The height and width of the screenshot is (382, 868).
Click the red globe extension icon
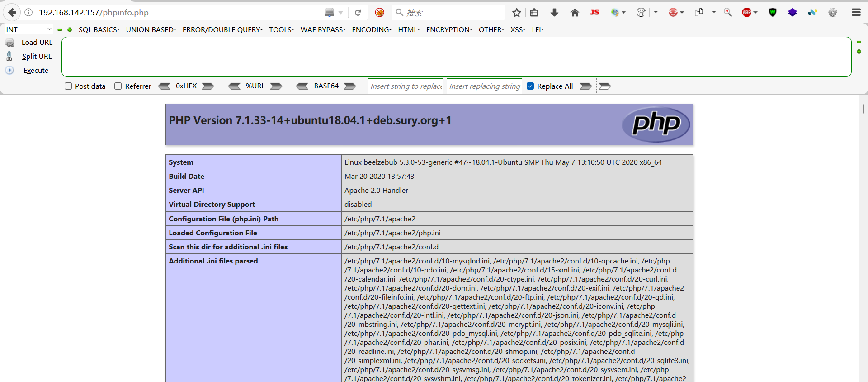point(673,13)
